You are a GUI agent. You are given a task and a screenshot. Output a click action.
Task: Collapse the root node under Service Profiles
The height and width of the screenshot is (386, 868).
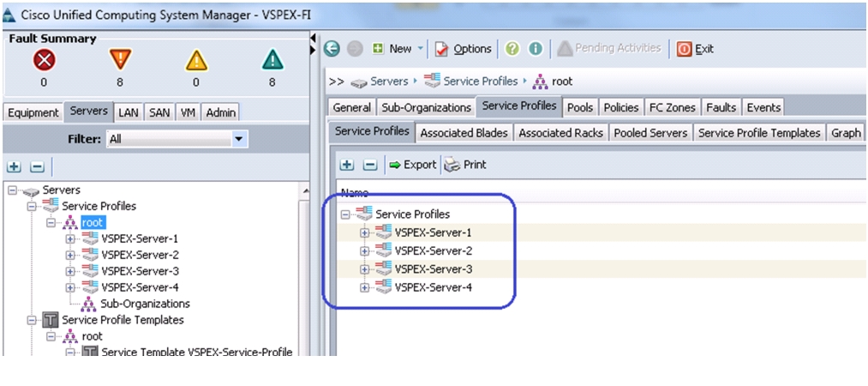point(51,223)
